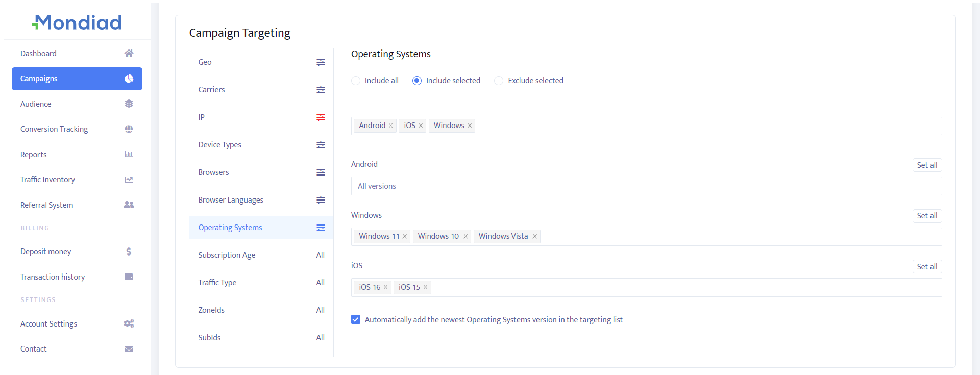This screenshot has height=375, width=980.
Task: Remove the Windows Vista tag
Action: click(x=535, y=236)
